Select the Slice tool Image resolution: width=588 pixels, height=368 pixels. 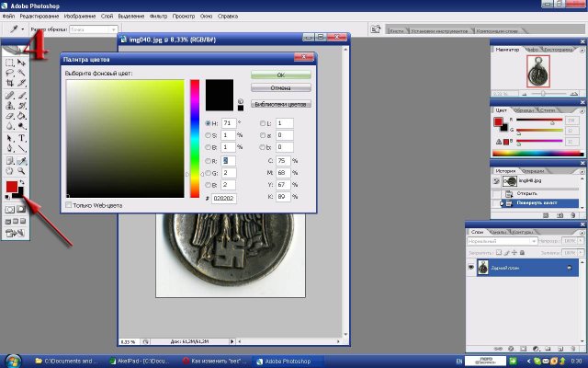[x=21, y=83]
